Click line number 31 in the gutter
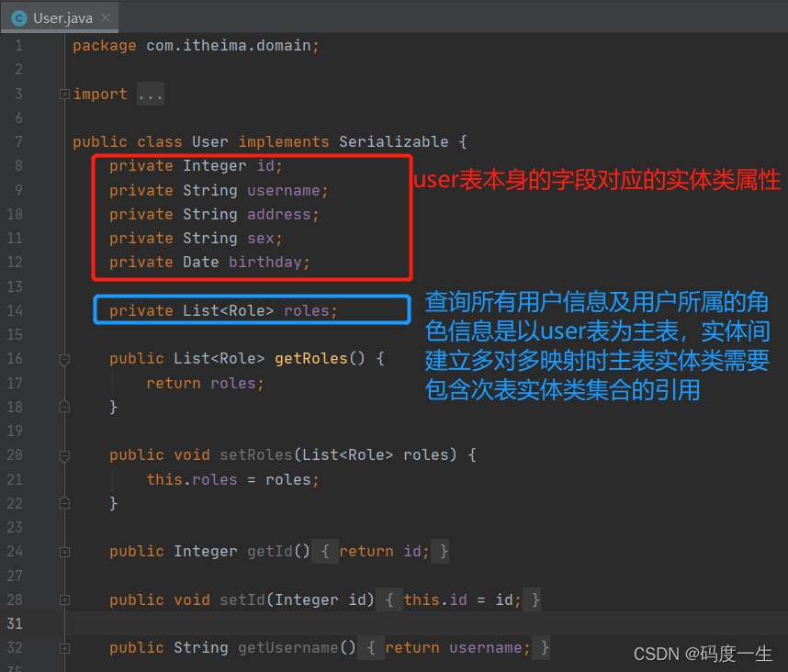Screen dimensions: 788x672 [x=15, y=623]
